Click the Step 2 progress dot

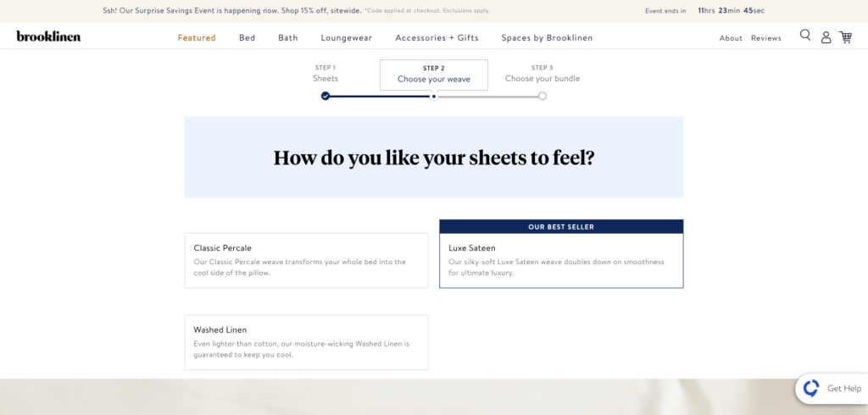point(434,97)
